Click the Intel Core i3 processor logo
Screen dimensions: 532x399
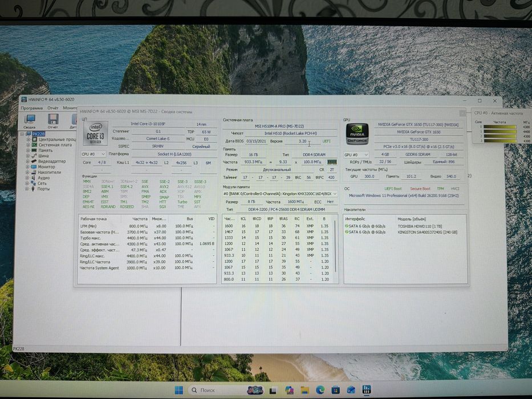pyautogui.click(x=95, y=134)
